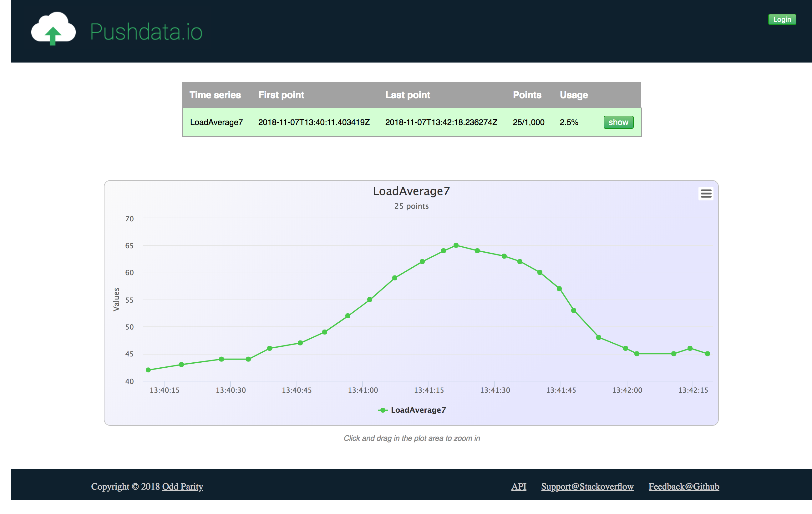Click the 13:40:15 x-axis label

click(165, 390)
